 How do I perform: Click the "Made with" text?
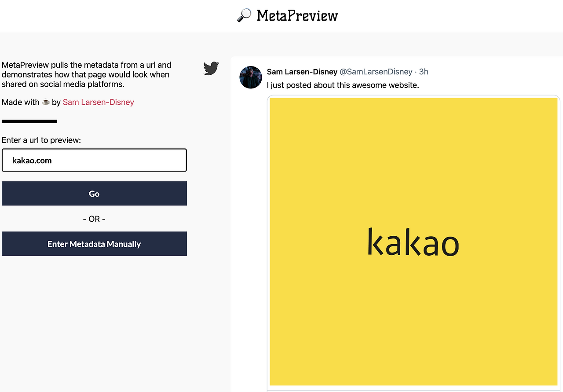click(21, 102)
